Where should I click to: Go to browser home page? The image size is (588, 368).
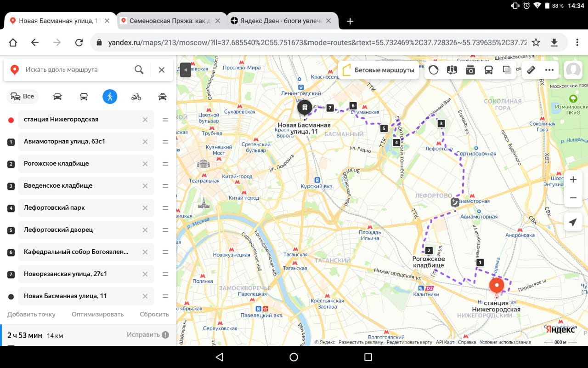point(13,42)
